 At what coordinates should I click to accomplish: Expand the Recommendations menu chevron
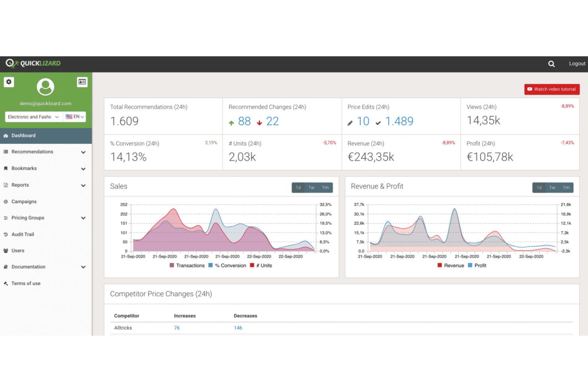point(83,152)
